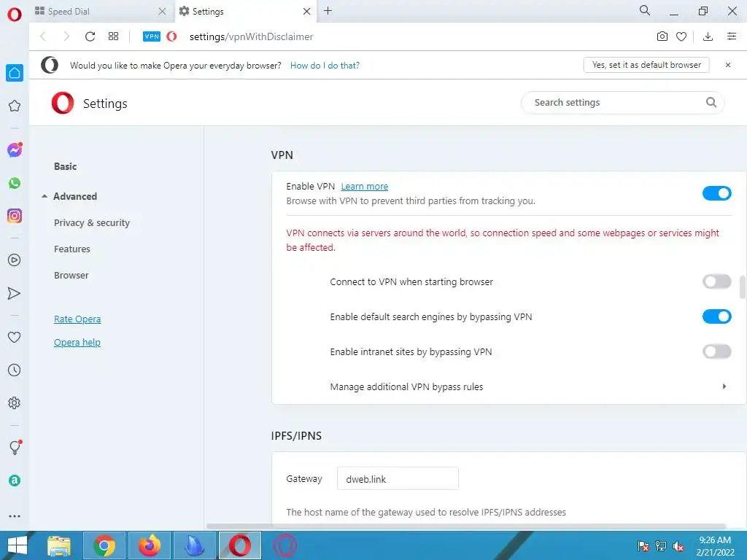Open a new tab with plus
747x560 pixels.
pos(328,11)
